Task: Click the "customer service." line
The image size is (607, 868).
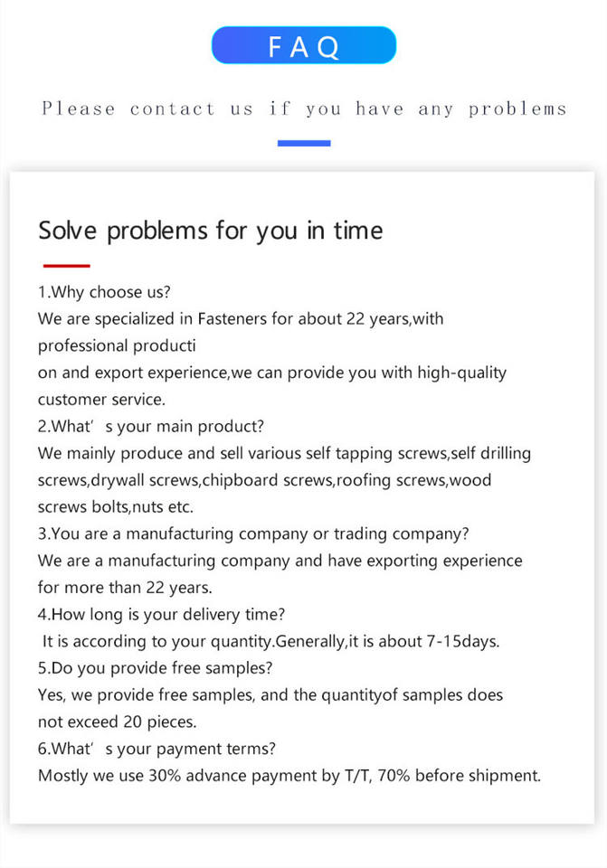Action: [x=102, y=399]
